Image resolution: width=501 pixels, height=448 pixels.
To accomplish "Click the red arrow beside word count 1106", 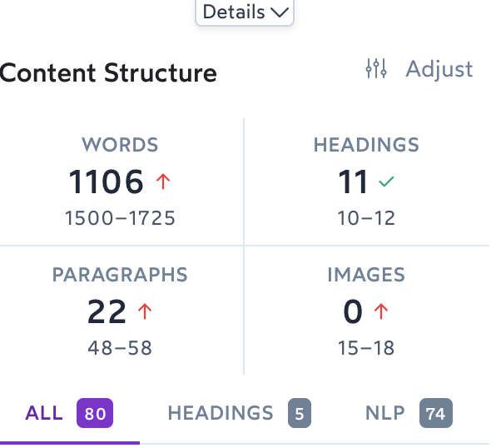I will [x=163, y=182].
